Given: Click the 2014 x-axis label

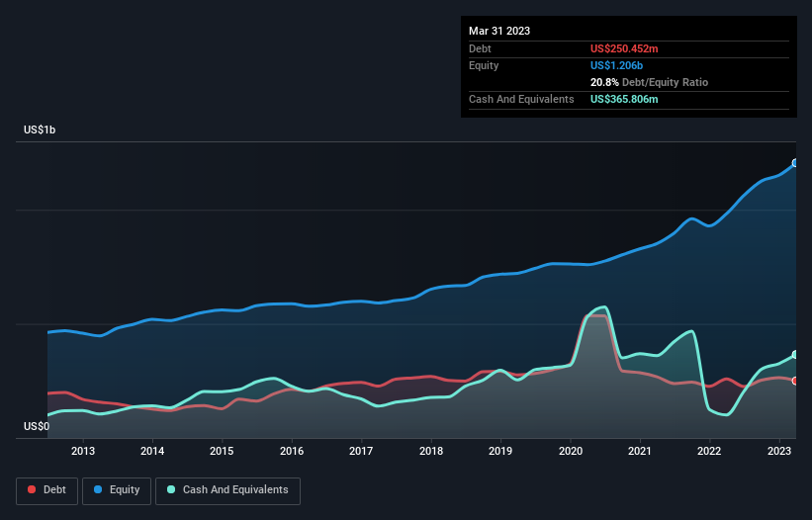Looking at the screenshot, I should click(x=152, y=451).
